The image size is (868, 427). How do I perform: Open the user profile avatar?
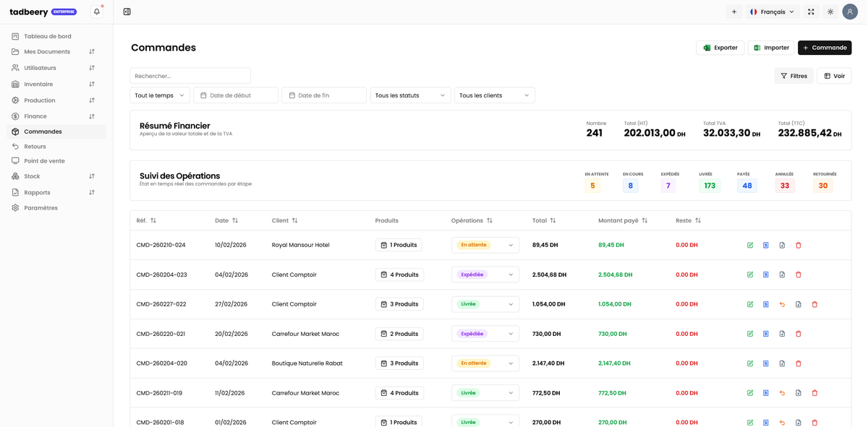click(x=850, y=12)
